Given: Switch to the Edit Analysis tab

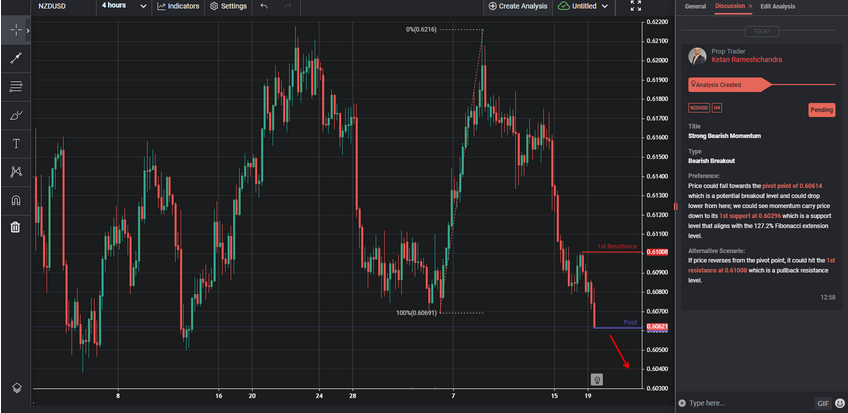Looking at the screenshot, I should pos(778,6).
